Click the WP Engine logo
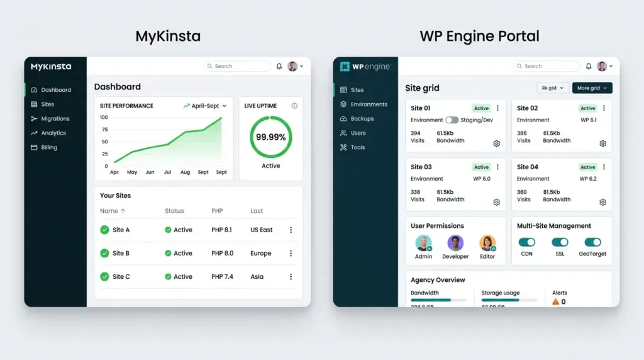The image size is (644, 360). coord(365,66)
